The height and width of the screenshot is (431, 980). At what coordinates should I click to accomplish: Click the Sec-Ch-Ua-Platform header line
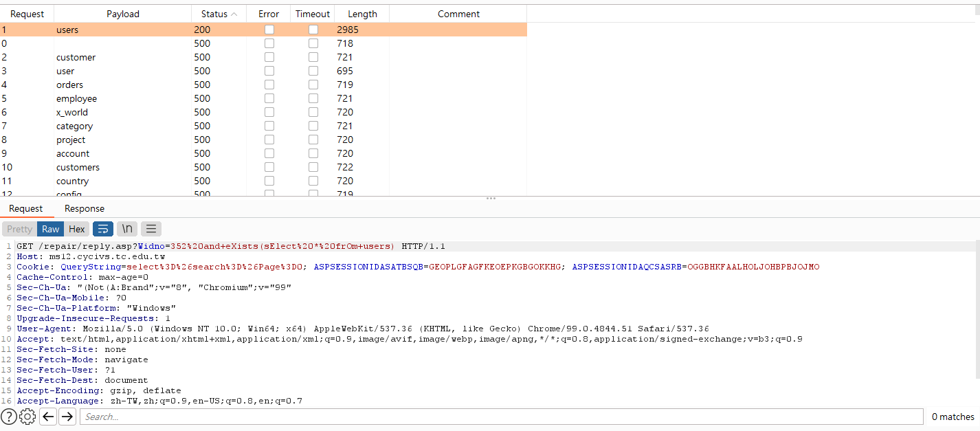[96, 308]
